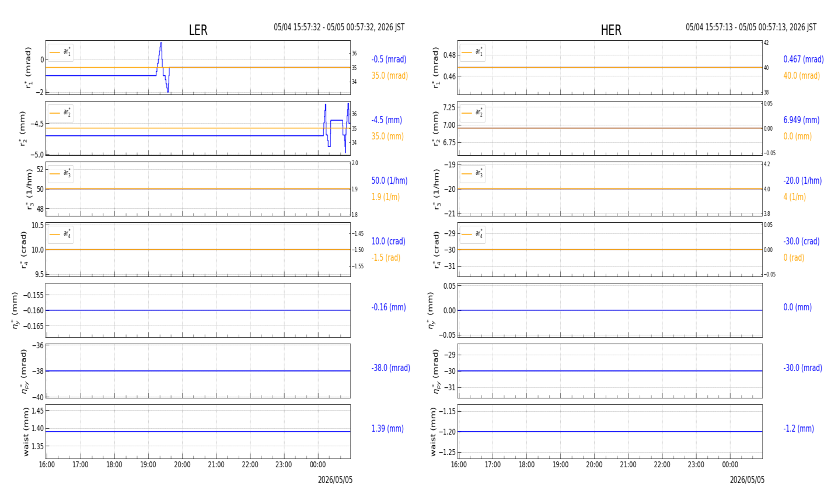This screenshot has width=824, height=504.
Task: Click the LER x-axis tick '00:00'
Action: click(317, 465)
